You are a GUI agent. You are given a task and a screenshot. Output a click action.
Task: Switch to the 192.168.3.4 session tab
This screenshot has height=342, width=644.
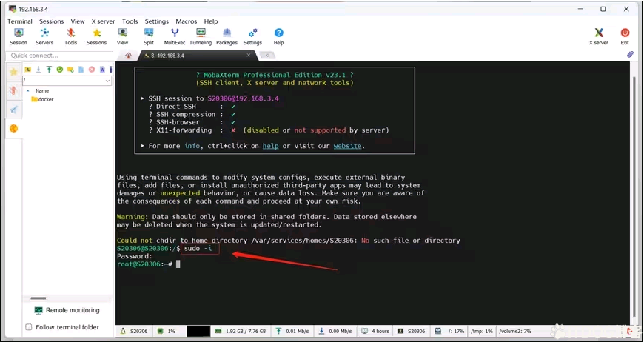(198, 56)
